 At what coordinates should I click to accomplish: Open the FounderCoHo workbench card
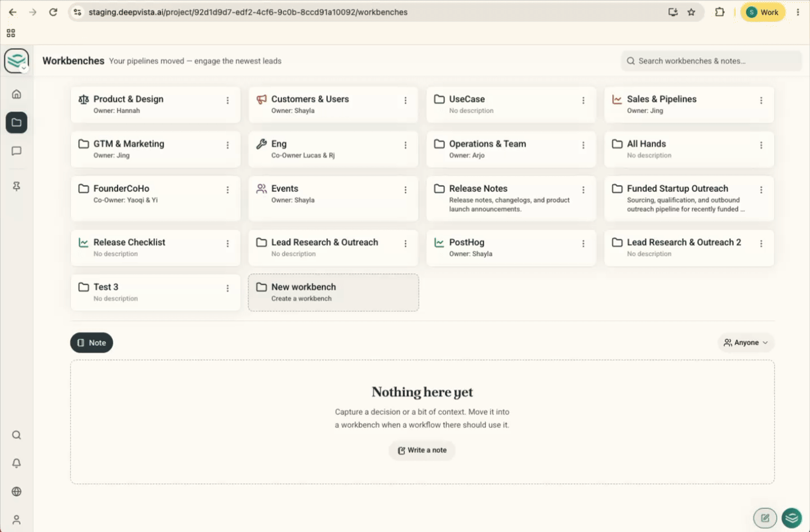pyautogui.click(x=155, y=198)
